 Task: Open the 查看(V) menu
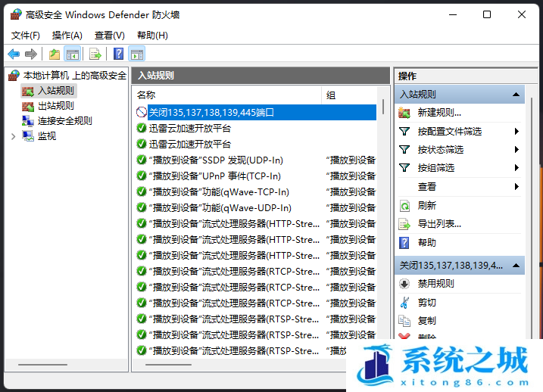[x=109, y=36]
